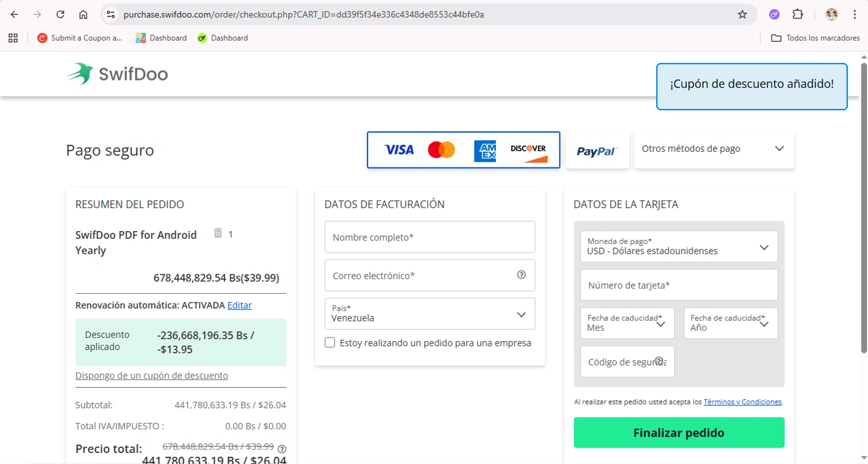Click the price total help icon
The height and width of the screenshot is (464, 868).
pyautogui.click(x=282, y=449)
